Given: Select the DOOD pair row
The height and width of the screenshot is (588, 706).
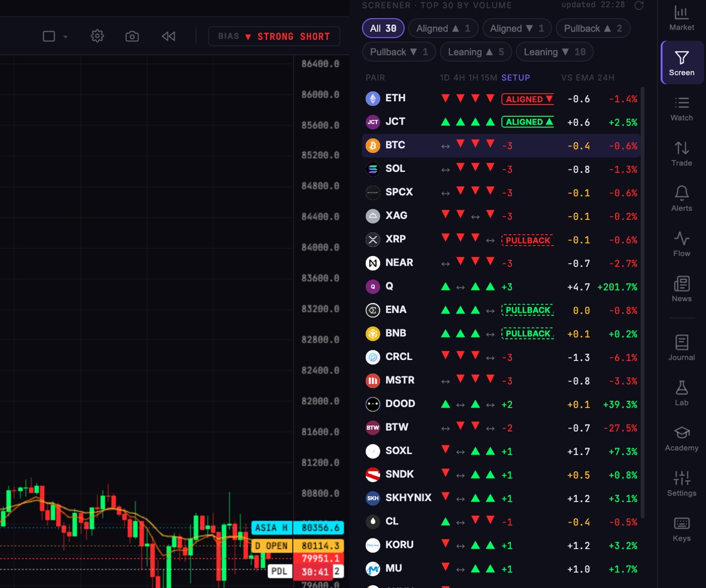Looking at the screenshot, I should coord(501,404).
